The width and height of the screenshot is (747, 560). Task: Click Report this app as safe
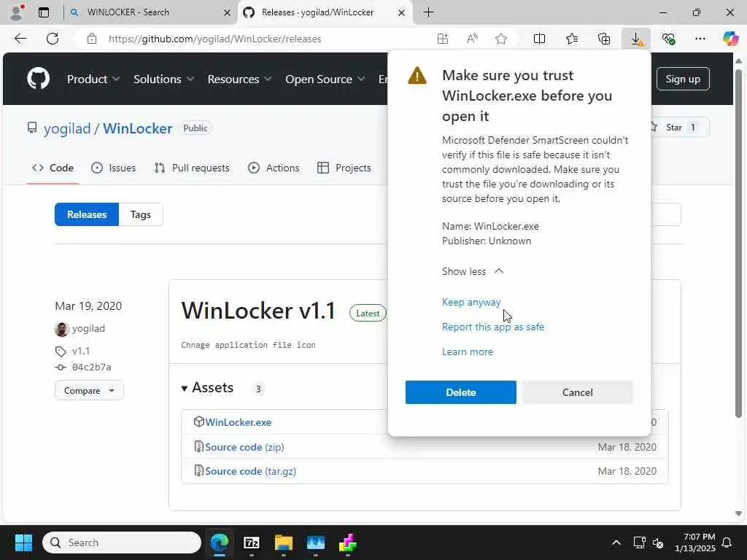click(492, 327)
